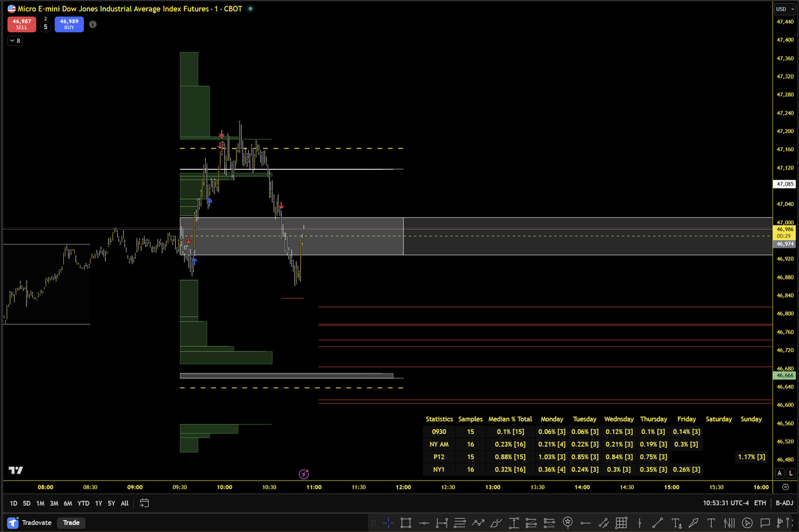Select the 5D time range

click(x=27, y=503)
